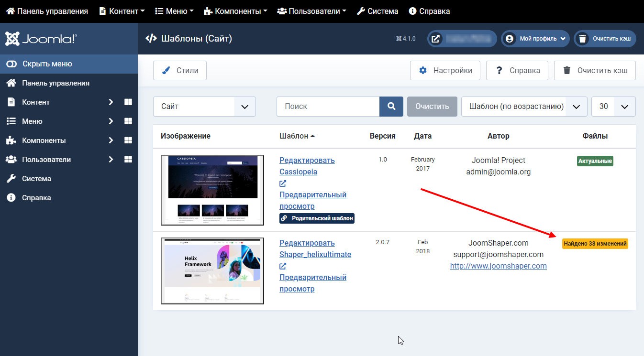The width and height of the screenshot is (644, 356).
Task: Open Справка in the top menu bar
Action: [x=429, y=11]
